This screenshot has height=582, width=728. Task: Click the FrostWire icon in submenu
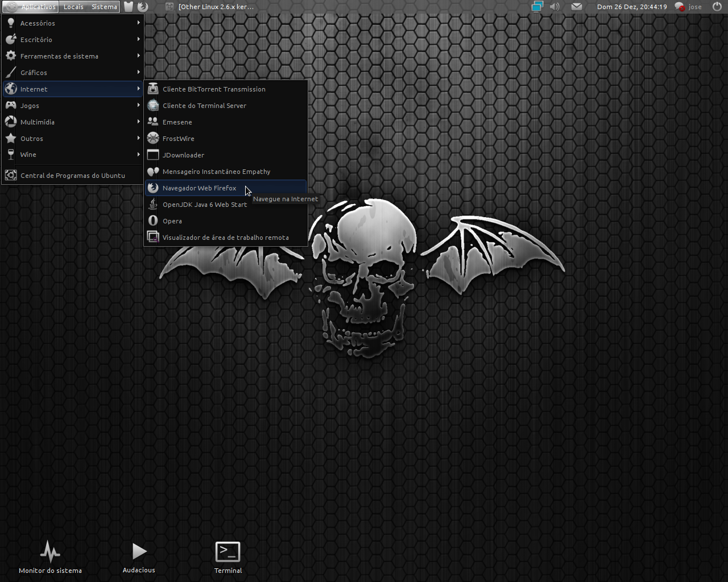pos(153,139)
